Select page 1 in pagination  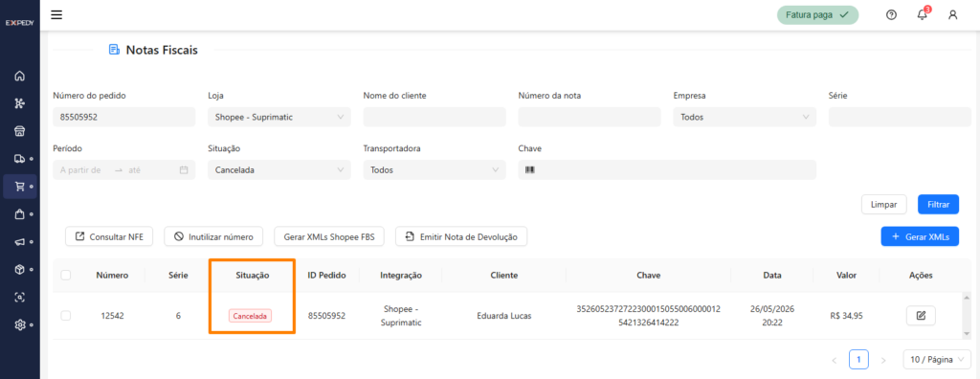pyautogui.click(x=858, y=360)
